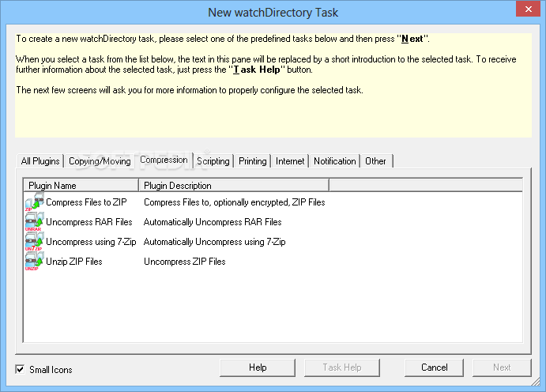Open the Printing tab

pos(252,161)
